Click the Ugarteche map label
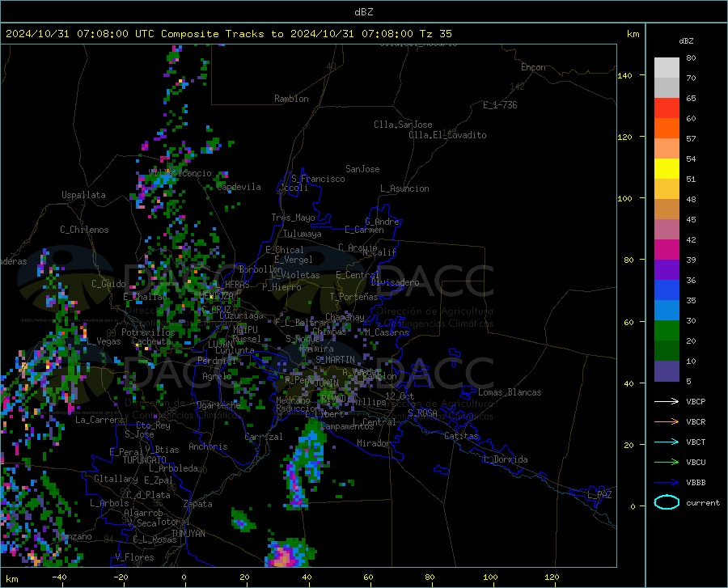 coord(218,405)
